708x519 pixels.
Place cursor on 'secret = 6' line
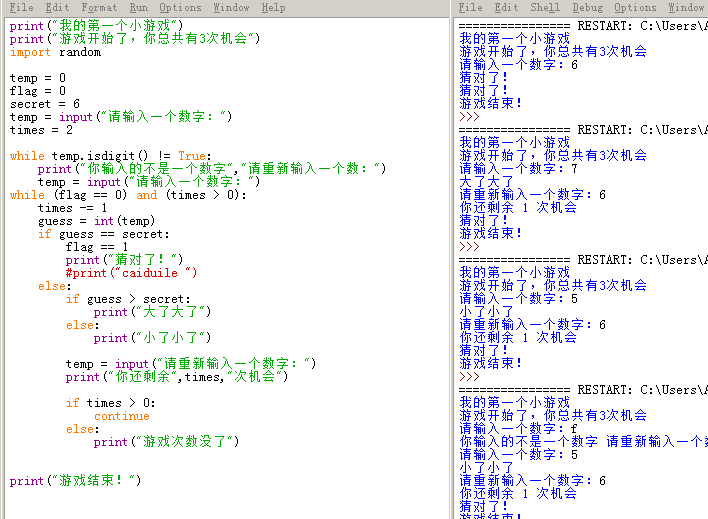pos(44,104)
